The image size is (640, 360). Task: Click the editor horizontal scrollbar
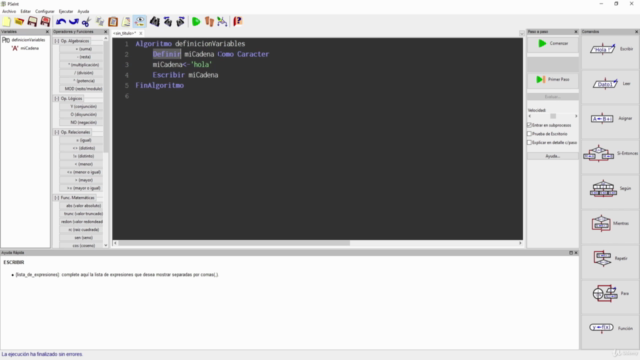[234, 243]
